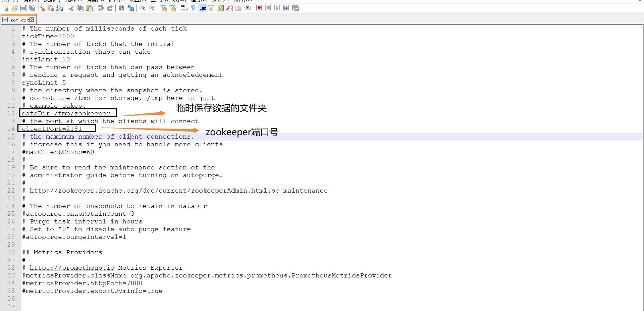Open the prometheus.io link
The width and height of the screenshot is (644, 311).
coord(72,268)
